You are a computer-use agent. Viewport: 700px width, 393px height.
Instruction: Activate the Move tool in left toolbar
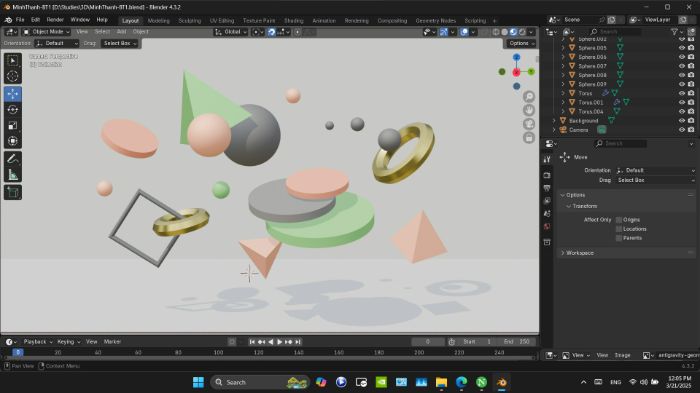(12, 94)
